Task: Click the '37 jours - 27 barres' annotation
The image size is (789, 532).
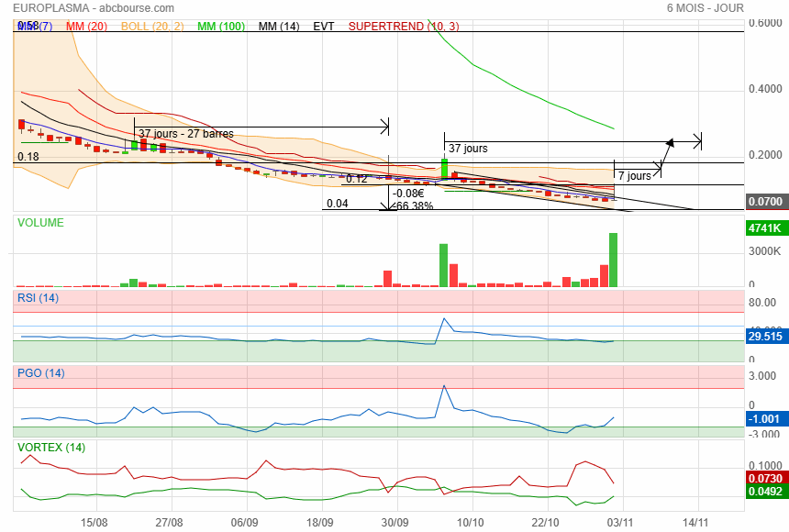Action: pyautogui.click(x=186, y=134)
